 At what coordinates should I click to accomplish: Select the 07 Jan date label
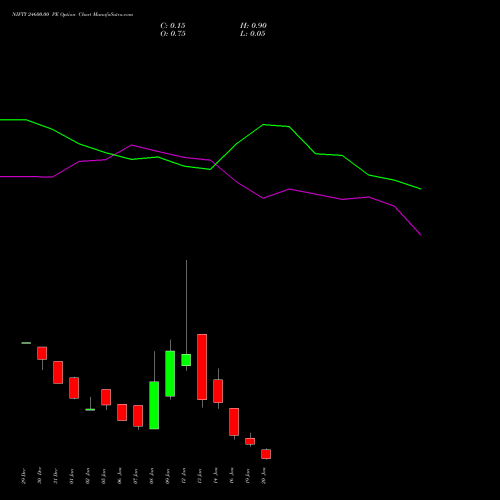(136, 476)
